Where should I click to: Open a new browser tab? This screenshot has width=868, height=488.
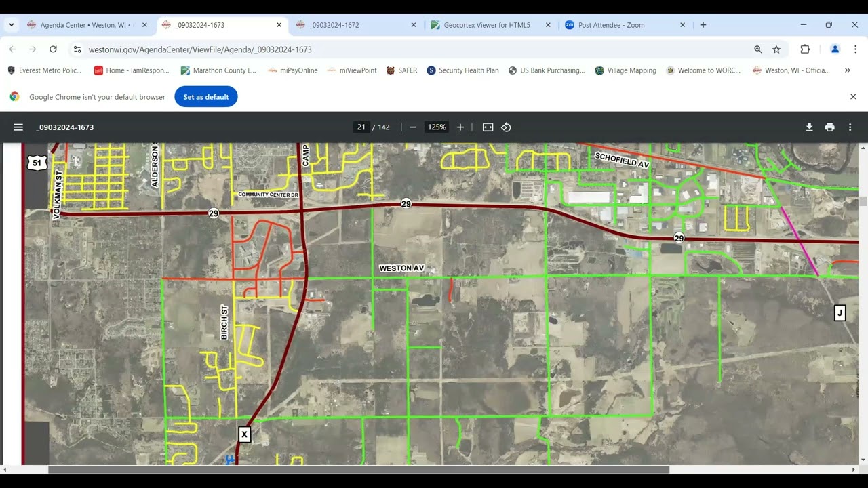[x=703, y=25]
